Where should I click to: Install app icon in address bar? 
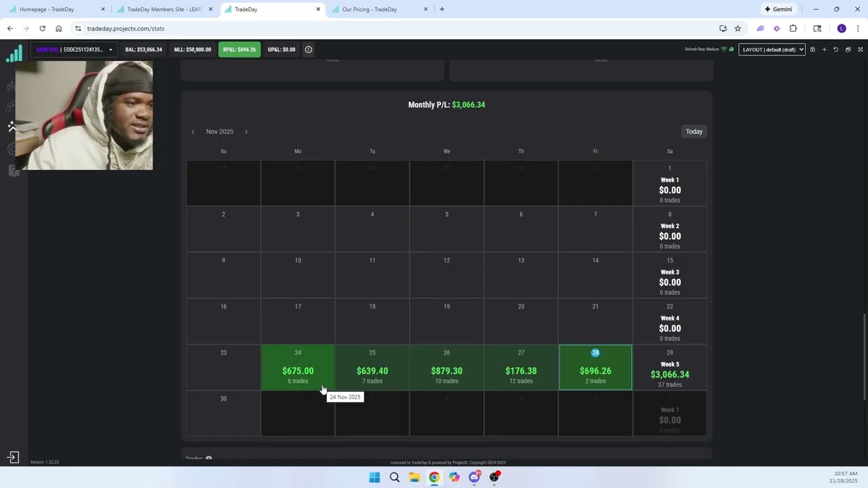pos(723,28)
